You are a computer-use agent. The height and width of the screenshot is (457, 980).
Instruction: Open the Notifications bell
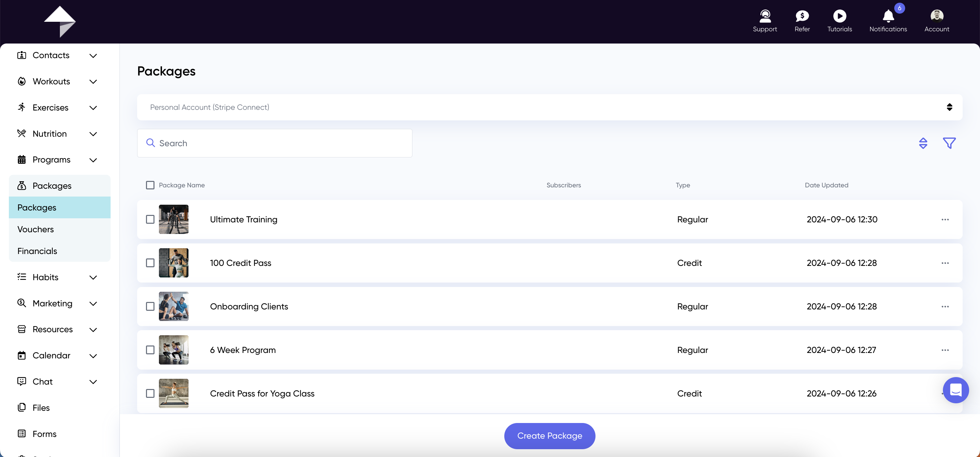point(888,16)
